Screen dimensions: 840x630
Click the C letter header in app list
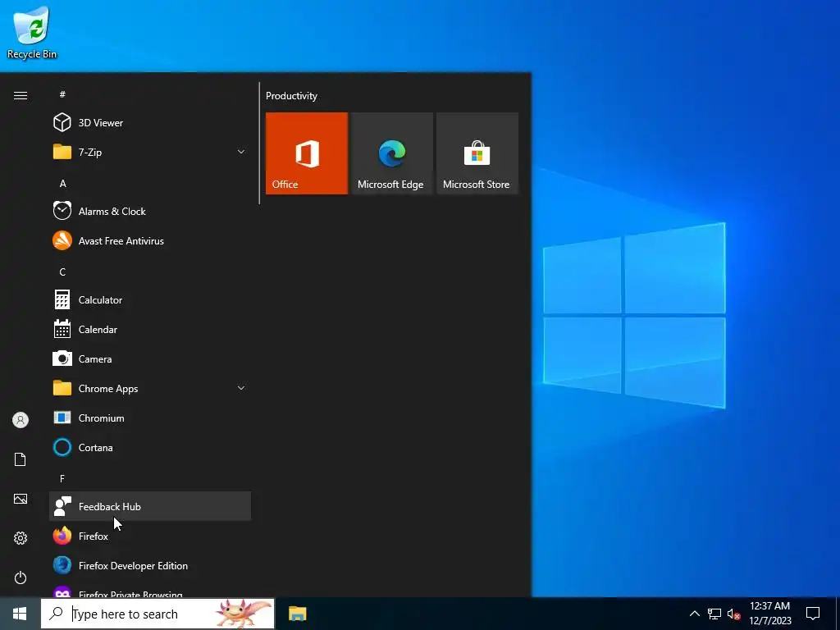62,272
